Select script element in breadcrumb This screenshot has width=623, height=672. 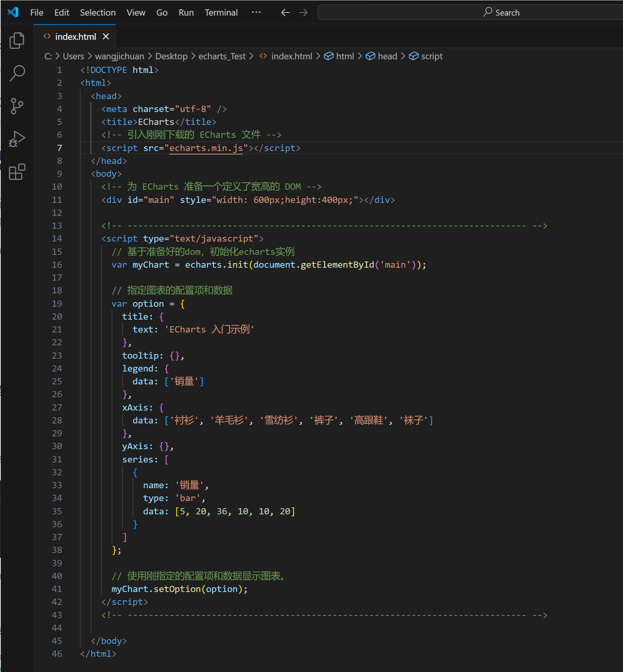[432, 56]
